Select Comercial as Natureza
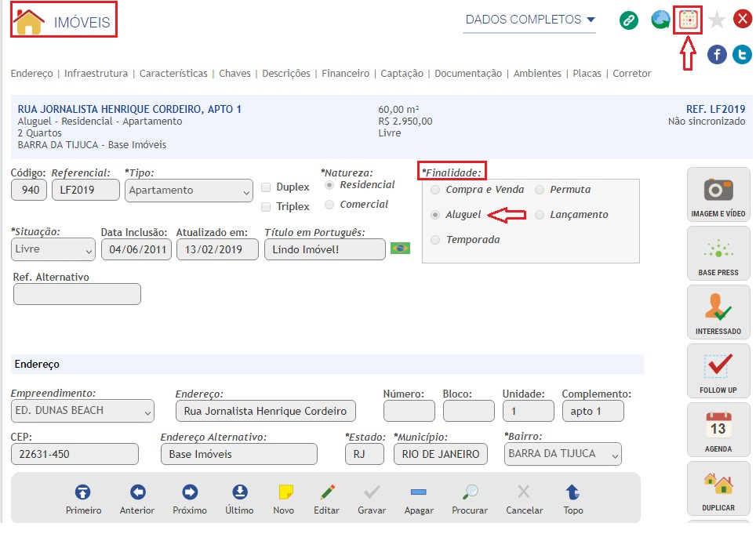 click(329, 205)
